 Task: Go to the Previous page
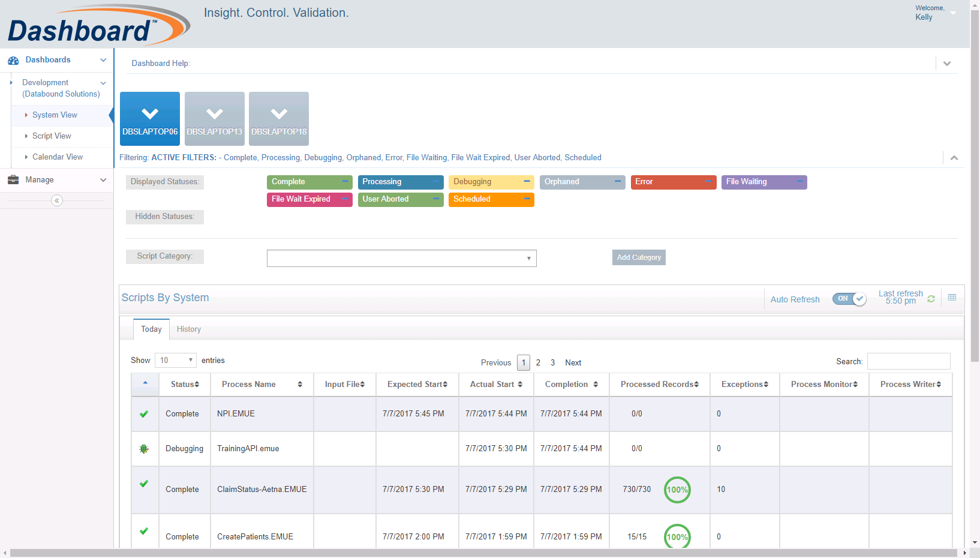496,362
